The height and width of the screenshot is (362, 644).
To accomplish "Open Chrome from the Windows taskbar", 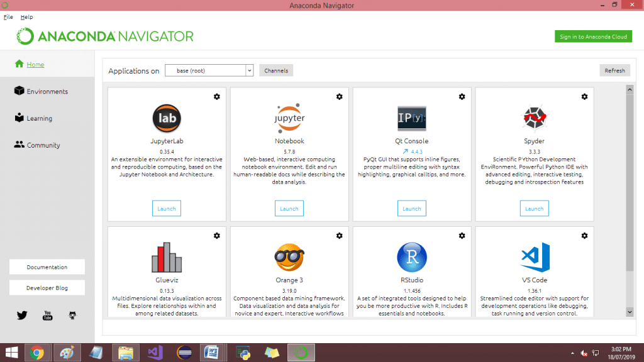I will pyautogui.click(x=36, y=353).
